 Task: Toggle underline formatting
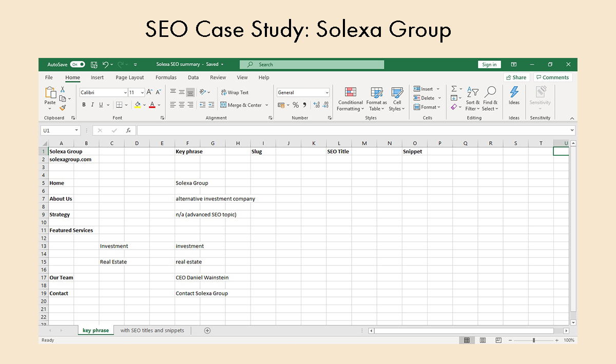(101, 105)
